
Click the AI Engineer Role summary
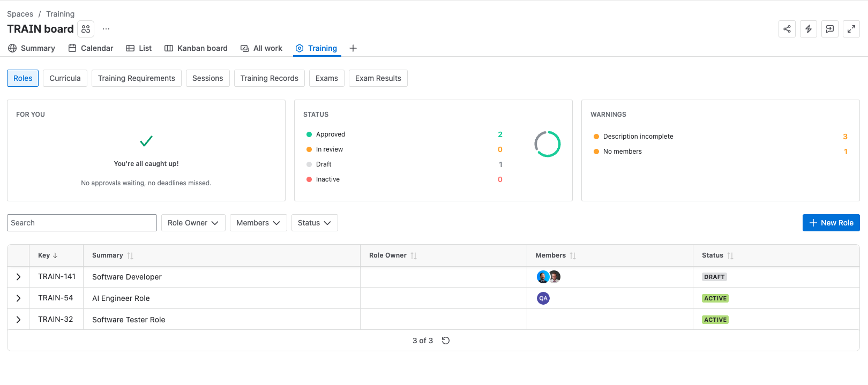click(x=121, y=298)
